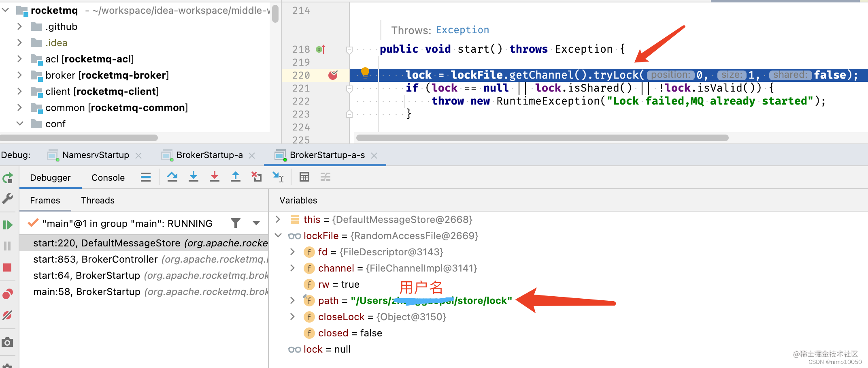Select frame main:58, BrokerStartup
Viewport: 868px width, 368px height.
point(144,292)
